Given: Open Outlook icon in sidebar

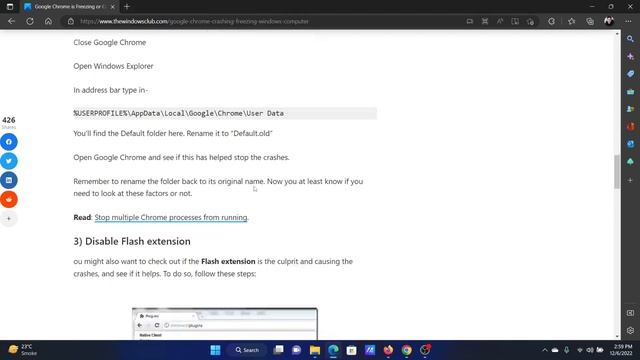Looking at the screenshot, I should 631,144.
